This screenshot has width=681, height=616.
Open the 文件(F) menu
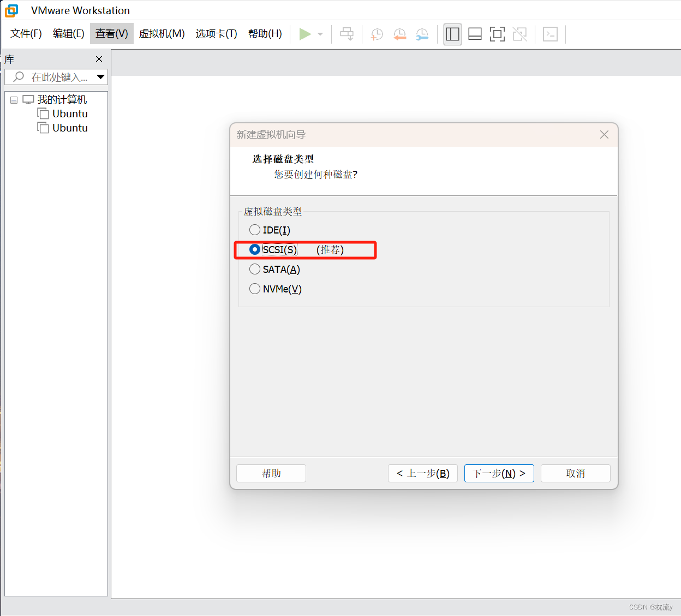click(x=26, y=34)
